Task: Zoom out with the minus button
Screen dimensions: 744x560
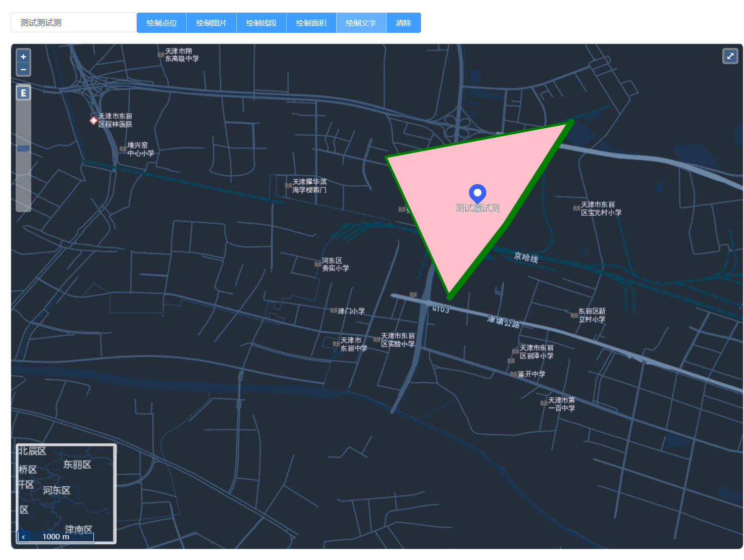Action: point(23,69)
